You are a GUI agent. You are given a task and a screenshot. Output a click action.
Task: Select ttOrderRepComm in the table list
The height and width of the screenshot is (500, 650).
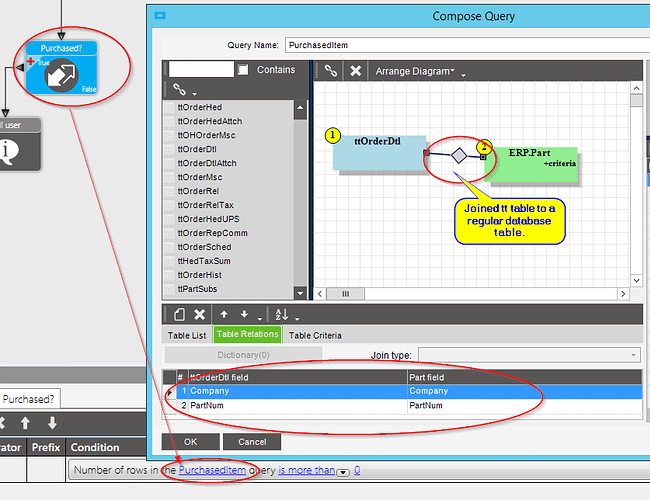click(212, 233)
